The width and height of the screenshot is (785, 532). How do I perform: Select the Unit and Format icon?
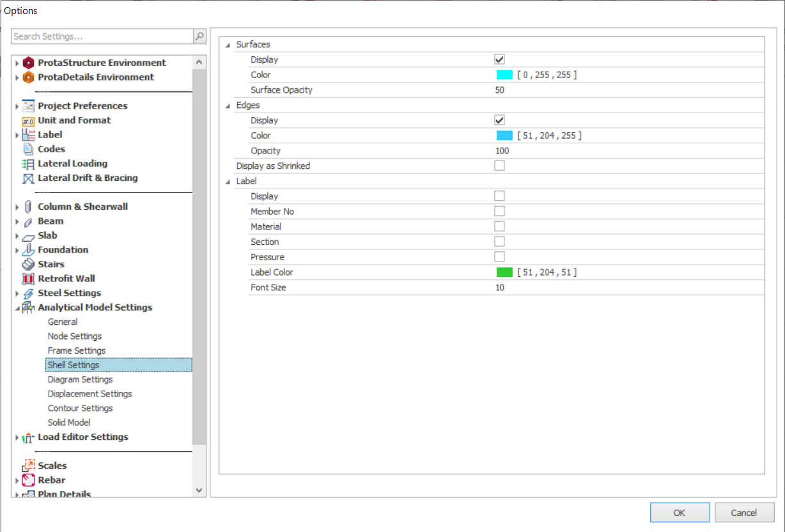[x=28, y=121]
